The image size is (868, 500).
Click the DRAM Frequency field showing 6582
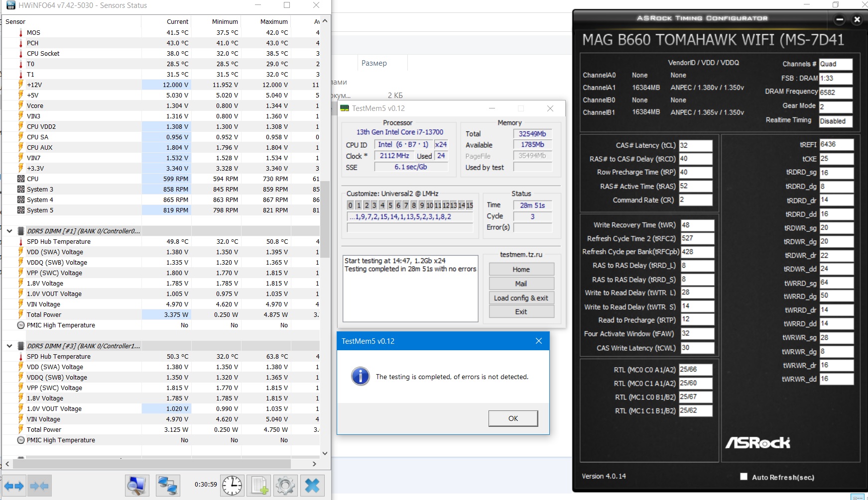click(836, 93)
